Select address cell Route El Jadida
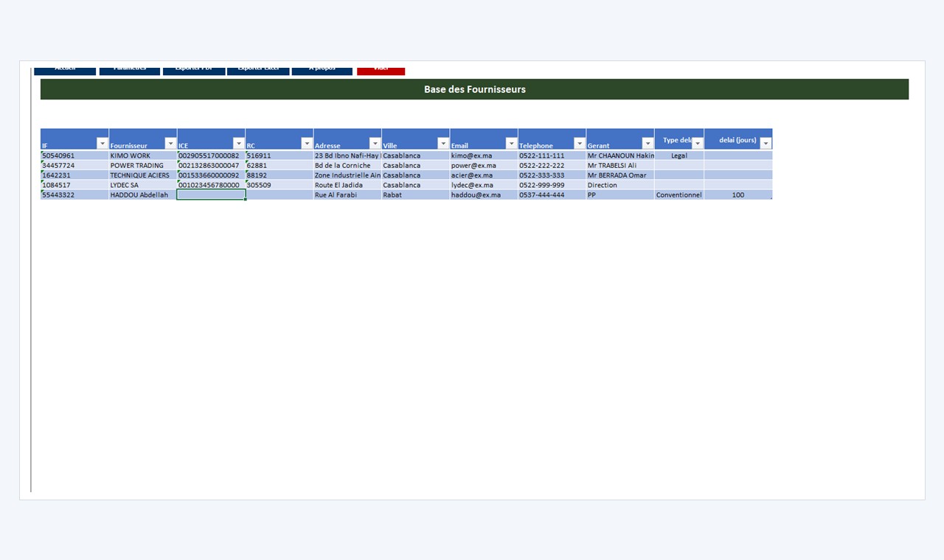Screen dimensions: 944x560 click(347, 185)
